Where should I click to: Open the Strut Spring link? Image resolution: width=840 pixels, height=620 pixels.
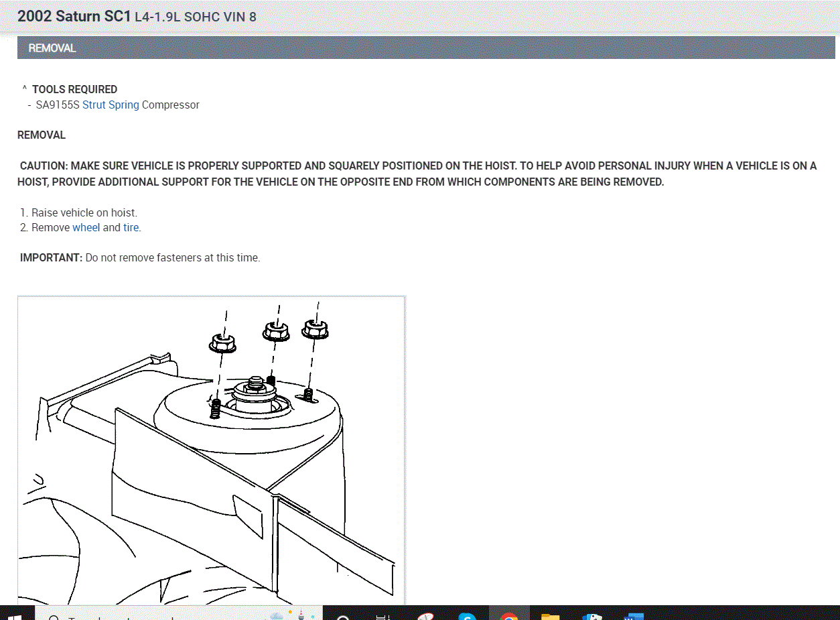[x=111, y=105]
